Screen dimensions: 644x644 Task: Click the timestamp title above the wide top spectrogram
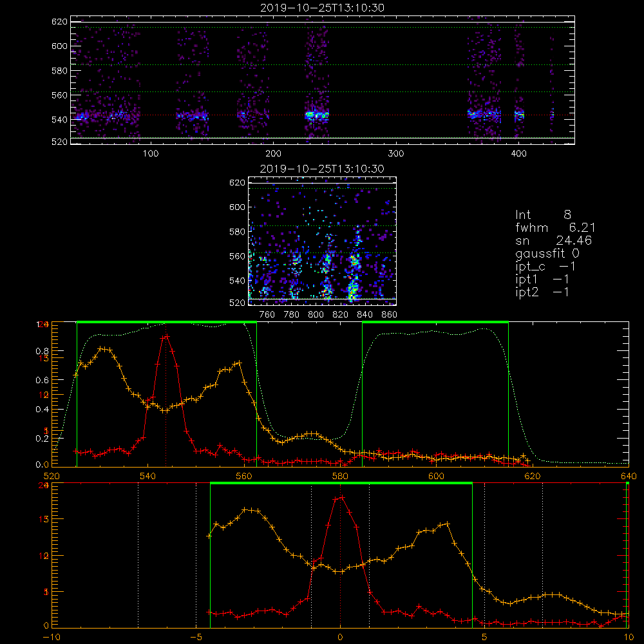pyautogui.click(x=322, y=8)
